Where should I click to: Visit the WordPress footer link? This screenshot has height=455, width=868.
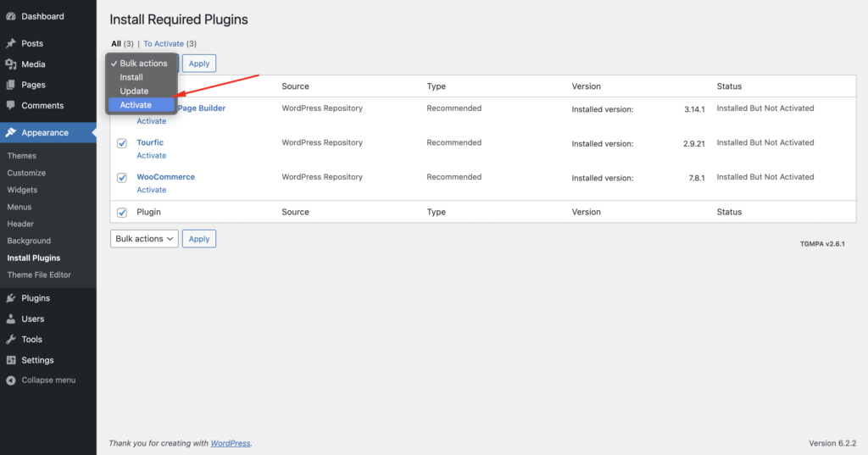tap(231, 443)
